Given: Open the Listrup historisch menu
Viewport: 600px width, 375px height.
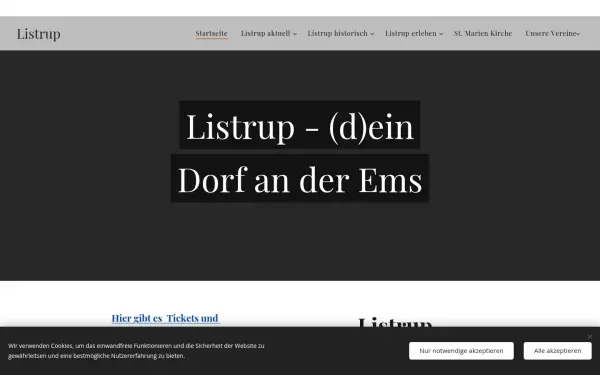Looking at the screenshot, I should point(338,33).
